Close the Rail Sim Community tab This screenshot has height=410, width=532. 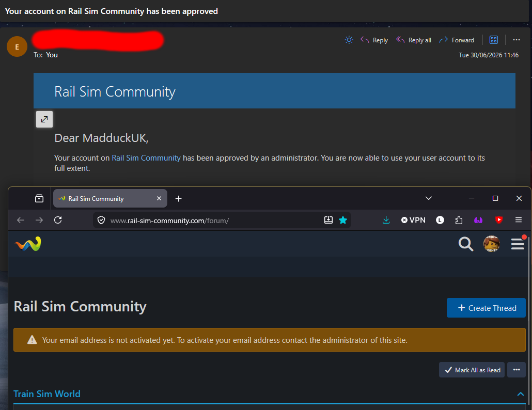coord(159,198)
